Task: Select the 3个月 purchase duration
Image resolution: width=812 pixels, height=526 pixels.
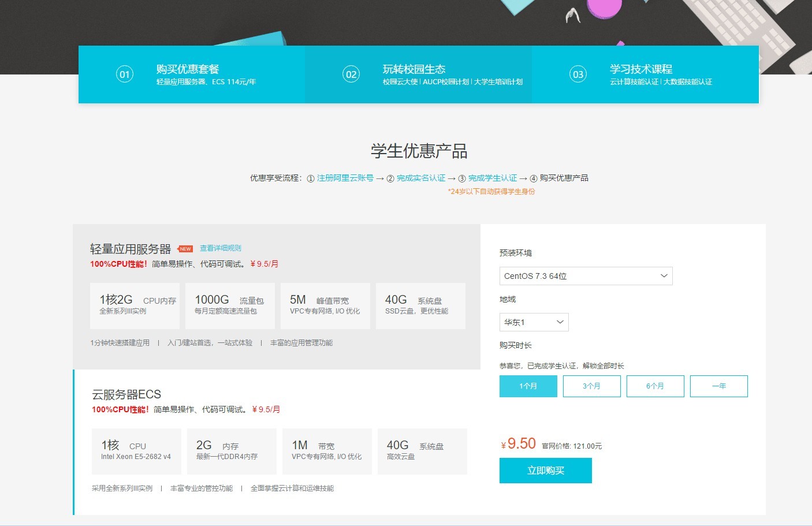Action: (592, 386)
